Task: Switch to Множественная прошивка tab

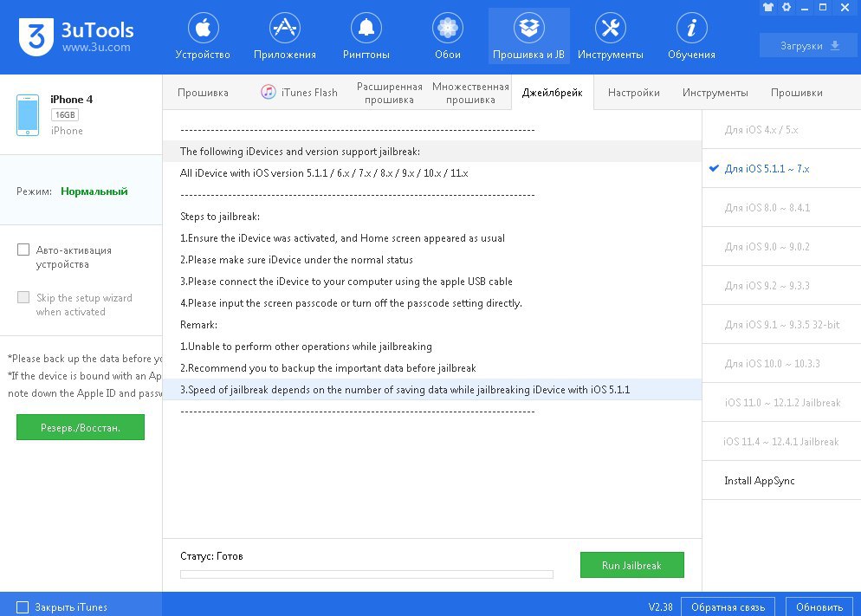Action: pyautogui.click(x=470, y=93)
